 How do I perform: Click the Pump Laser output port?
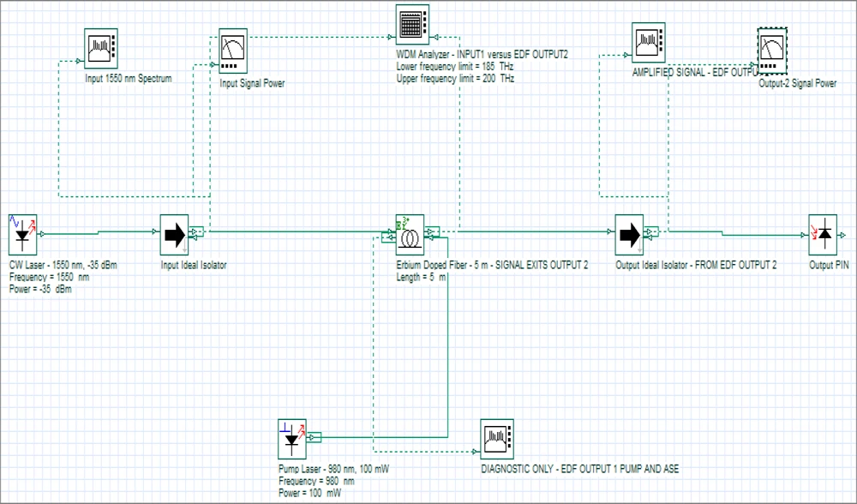(314, 437)
